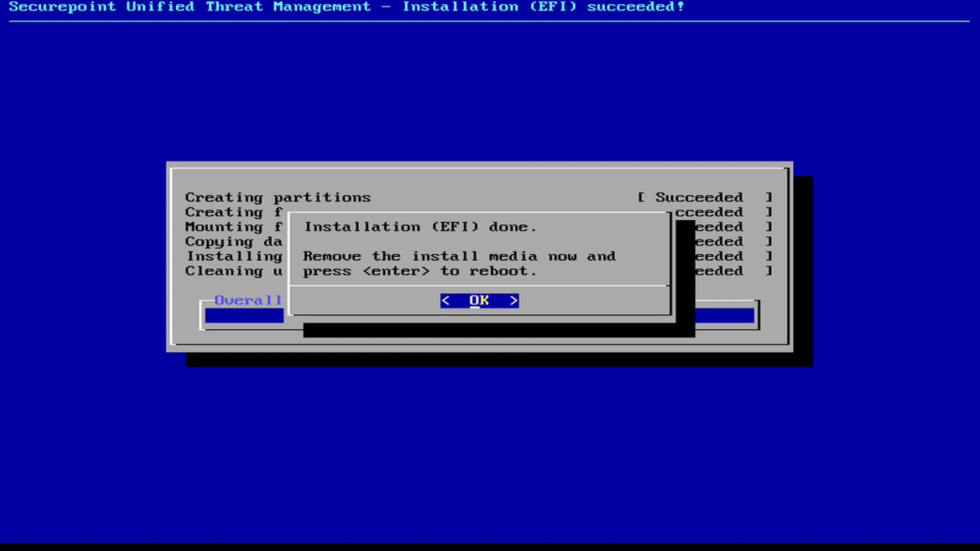Select the 'Cleaning u' step label
This screenshot has height=551, width=980.
[x=233, y=271]
